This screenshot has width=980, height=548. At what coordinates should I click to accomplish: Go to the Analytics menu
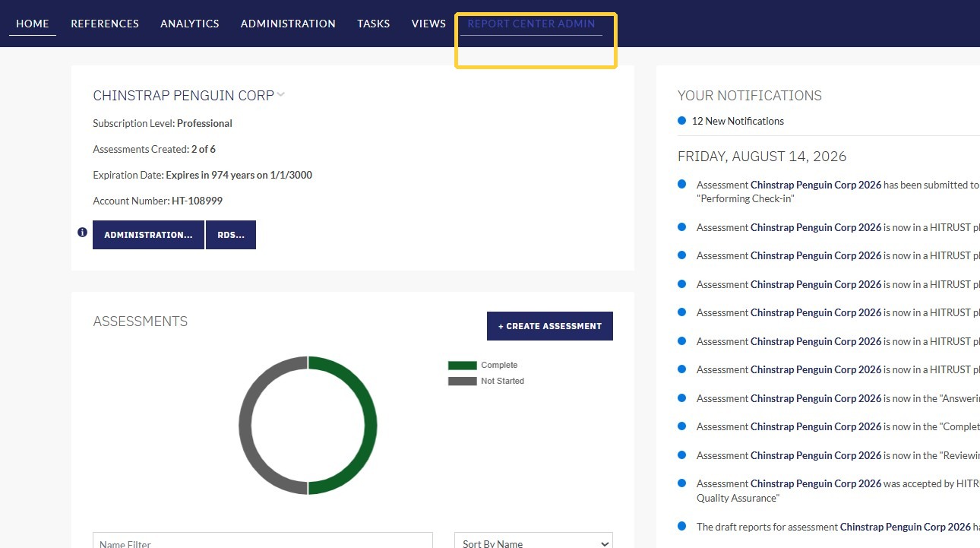coord(190,24)
